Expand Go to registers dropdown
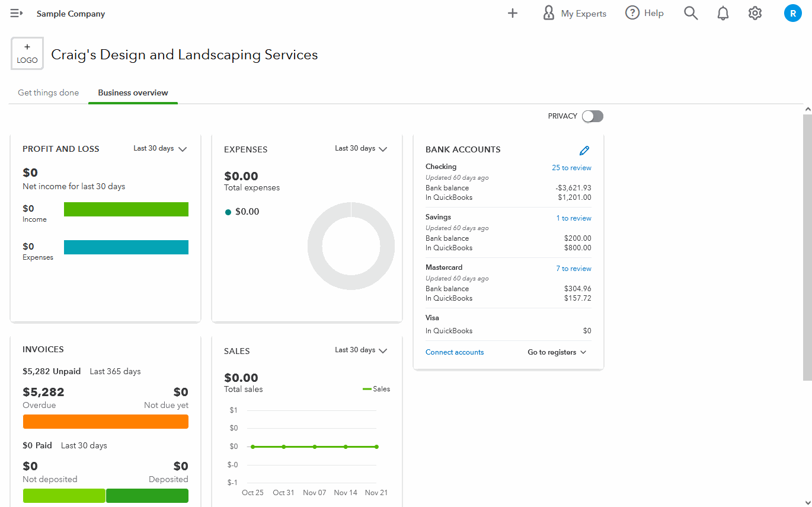Image resolution: width=812 pixels, height=507 pixels. [557, 352]
